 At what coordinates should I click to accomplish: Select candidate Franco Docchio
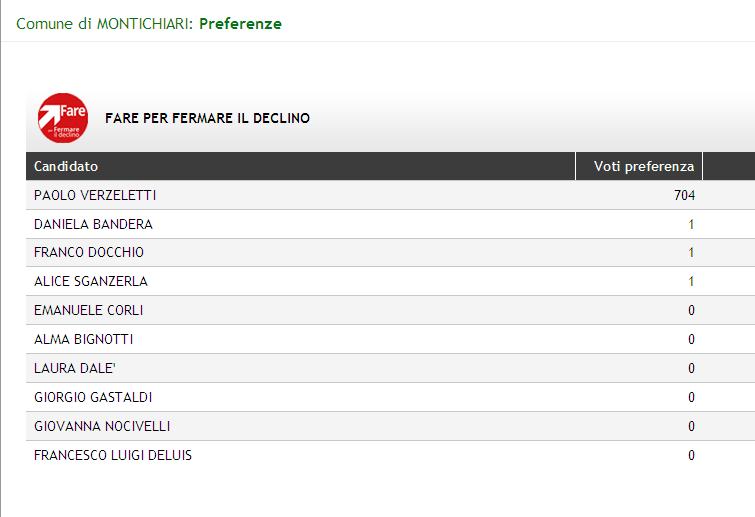(x=89, y=253)
